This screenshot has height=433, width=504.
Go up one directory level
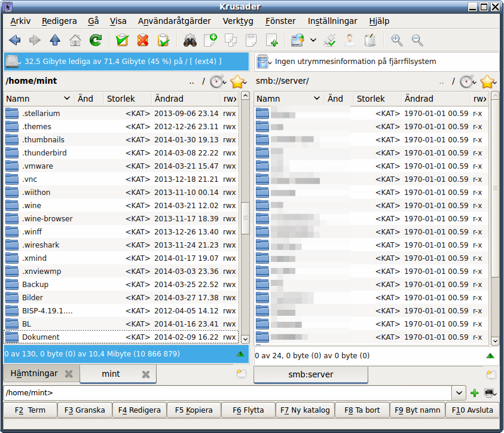coord(55,41)
